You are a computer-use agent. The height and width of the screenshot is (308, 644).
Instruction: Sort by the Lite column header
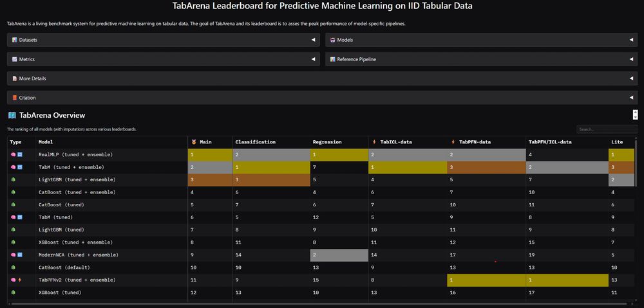pyautogui.click(x=617, y=142)
